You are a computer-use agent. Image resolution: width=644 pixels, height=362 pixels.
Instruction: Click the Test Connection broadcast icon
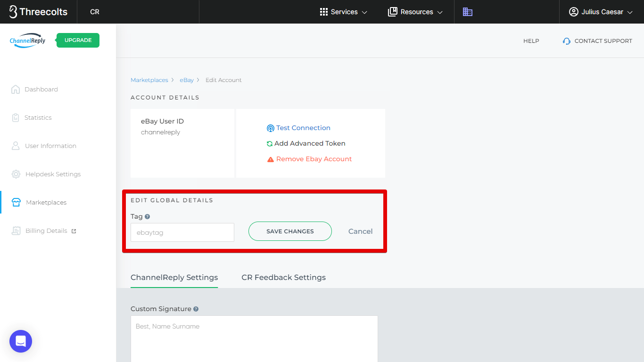pyautogui.click(x=270, y=128)
